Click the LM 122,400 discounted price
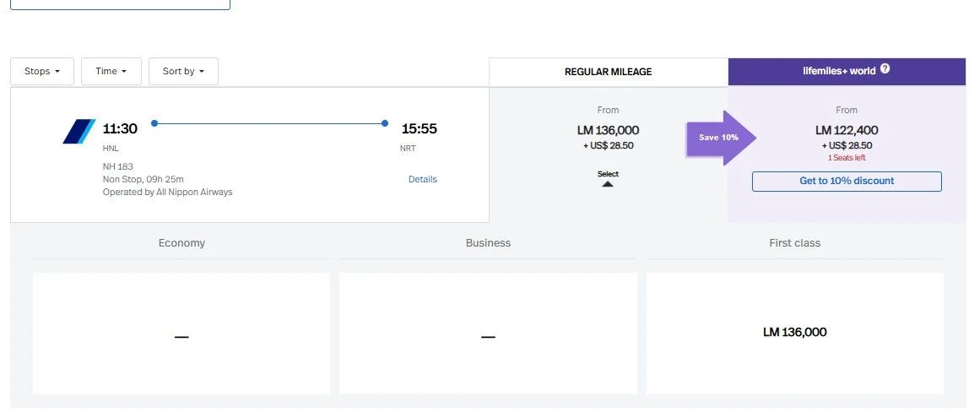 click(x=847, y=130)
